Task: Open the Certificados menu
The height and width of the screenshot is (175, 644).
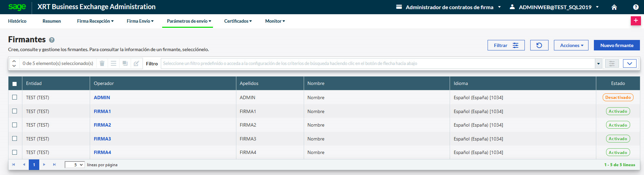Action: pyautogui.click(x=238, y=21)
